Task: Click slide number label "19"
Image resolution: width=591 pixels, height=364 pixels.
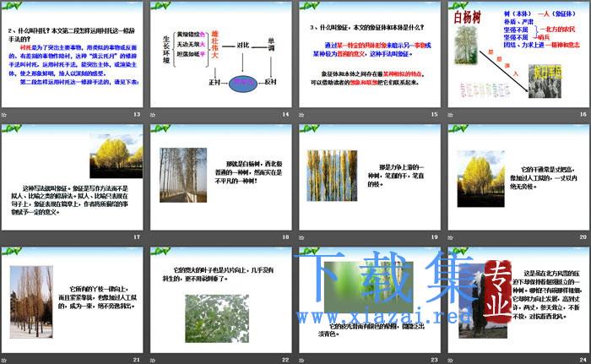Action: pyautogui.click(x=435, y=236)
